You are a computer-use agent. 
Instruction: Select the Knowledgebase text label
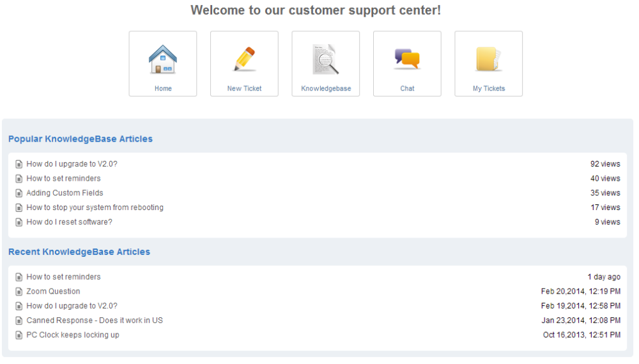click(x=326, y=88)
